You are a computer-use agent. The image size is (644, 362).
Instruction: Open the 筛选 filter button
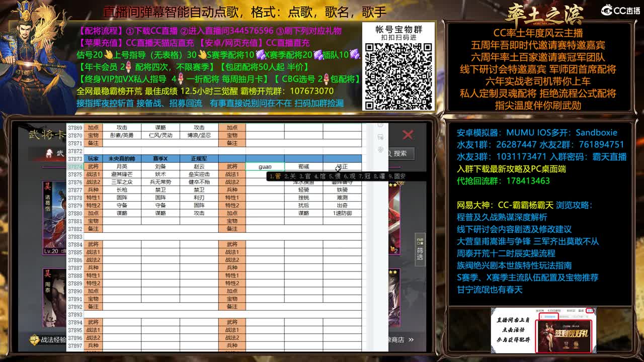click(x=420, y=249)
